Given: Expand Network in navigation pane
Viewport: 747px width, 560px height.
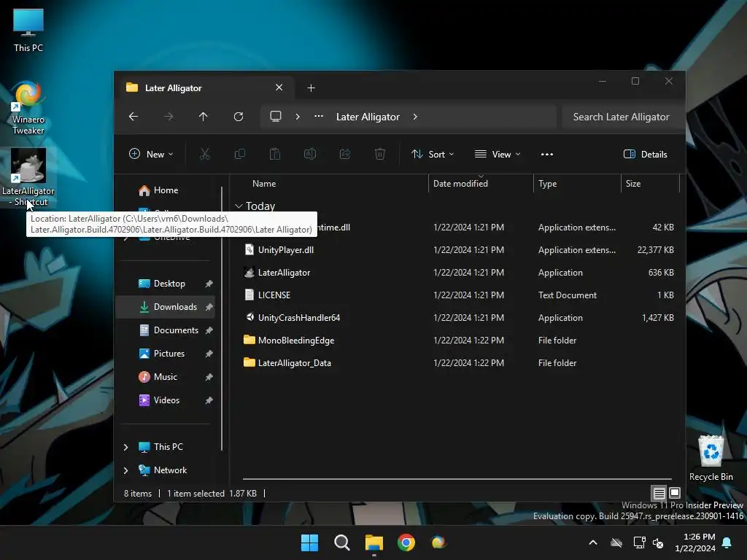Looking at the screenshot, I should pyautogui.click(x=125, y=470).
